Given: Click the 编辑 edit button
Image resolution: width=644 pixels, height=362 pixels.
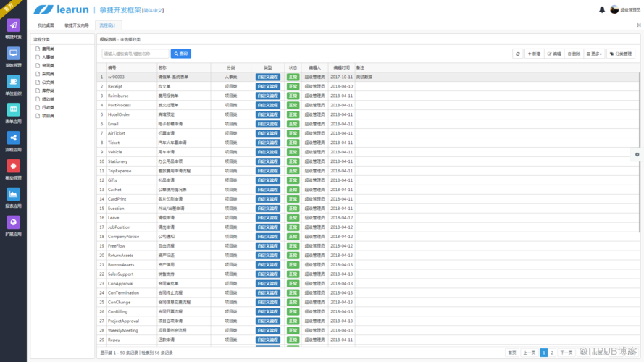Looking at the screenshot, I should 554,54.
